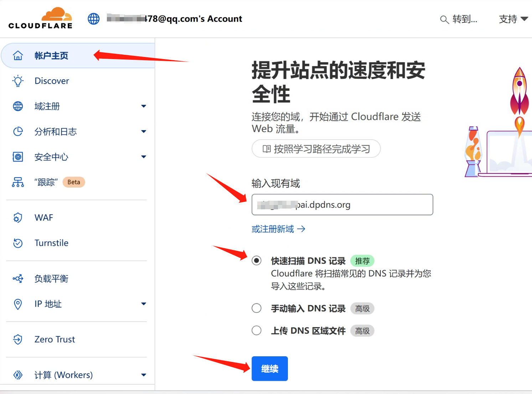Expand the IP 地址 submenu arrow
This screenshot has width=532, height=394.
144,304
